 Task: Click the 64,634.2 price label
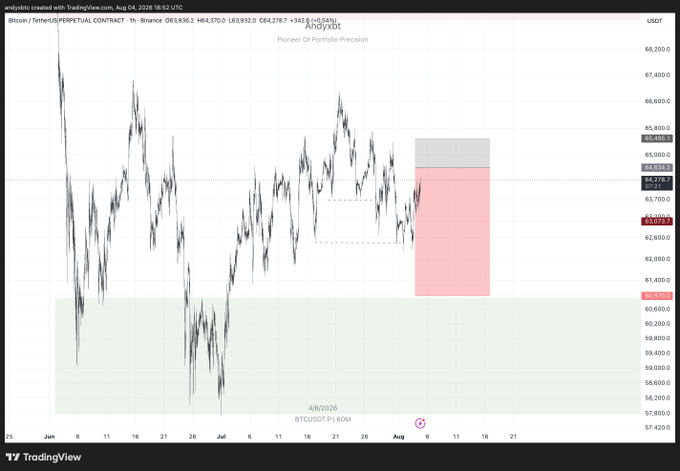pyautogui.click(x=657, y=167)
